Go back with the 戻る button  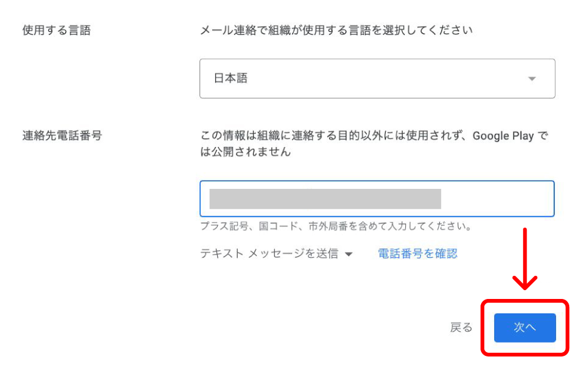[x=461, y=328]
